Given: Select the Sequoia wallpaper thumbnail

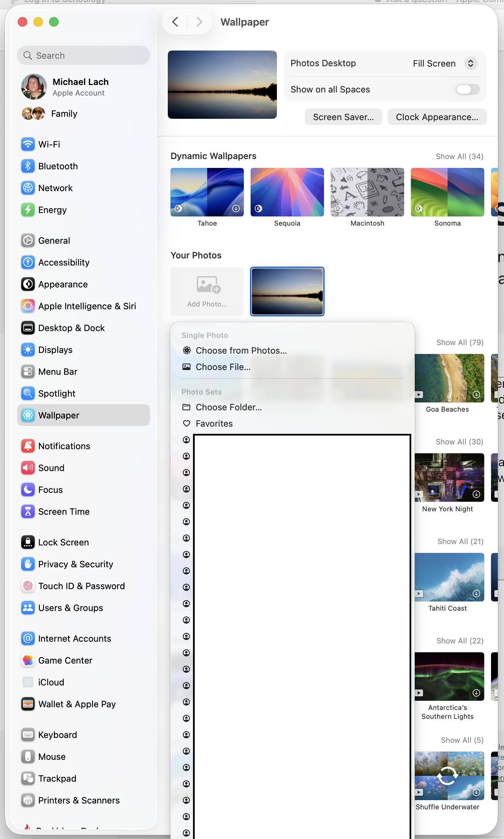Looking at the screenshot, I should point(287,192).
